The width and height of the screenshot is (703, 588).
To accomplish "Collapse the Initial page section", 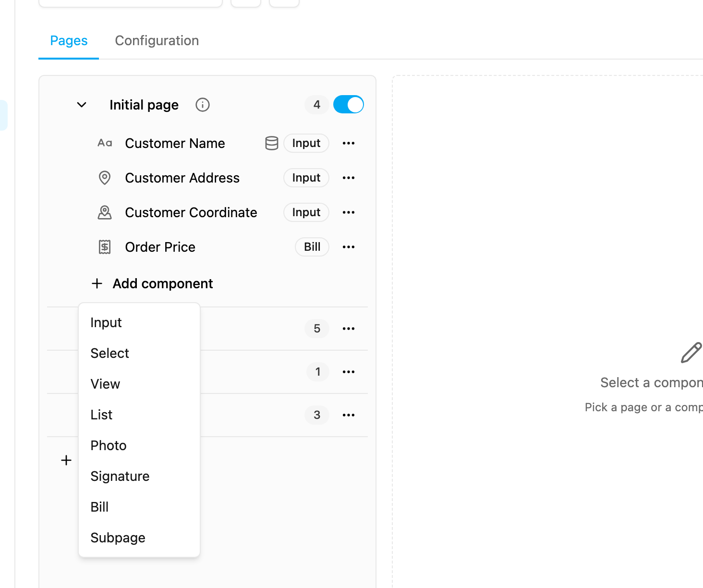I will pyautogui.click(x=82, y=105).
